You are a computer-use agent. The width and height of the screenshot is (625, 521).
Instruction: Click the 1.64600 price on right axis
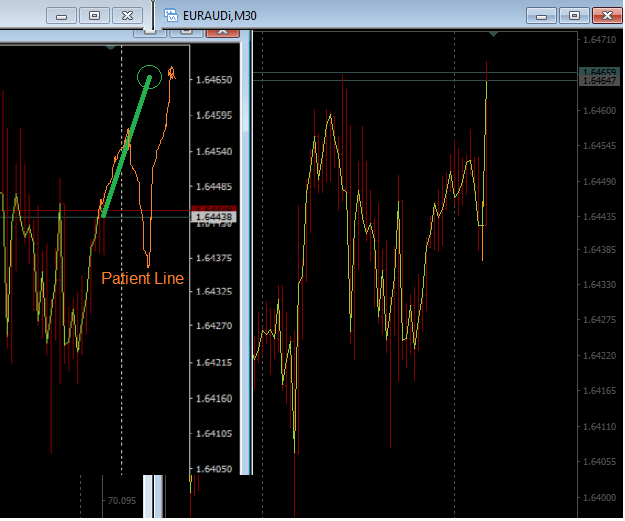pyautogui.click(x=599, y=110)
